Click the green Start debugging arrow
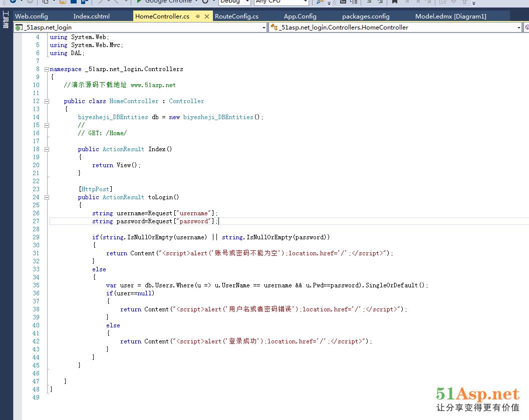 tap(139, 2)
